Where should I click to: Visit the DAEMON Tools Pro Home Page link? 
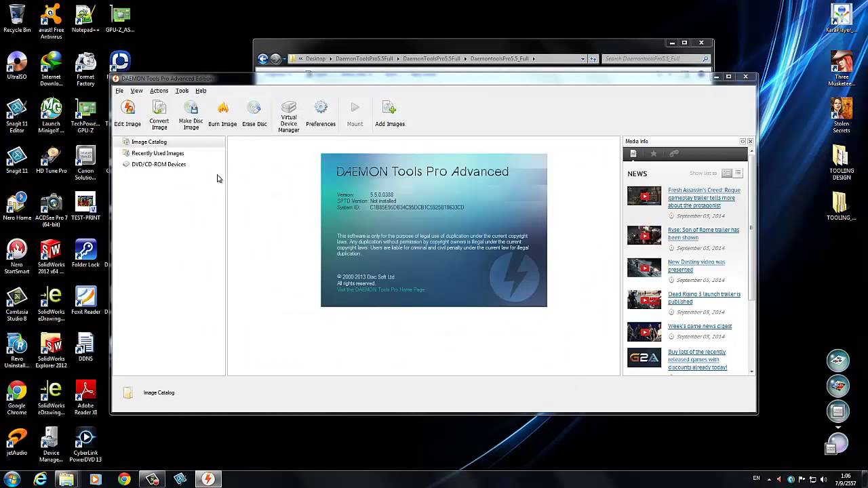[x=381, y=289]
